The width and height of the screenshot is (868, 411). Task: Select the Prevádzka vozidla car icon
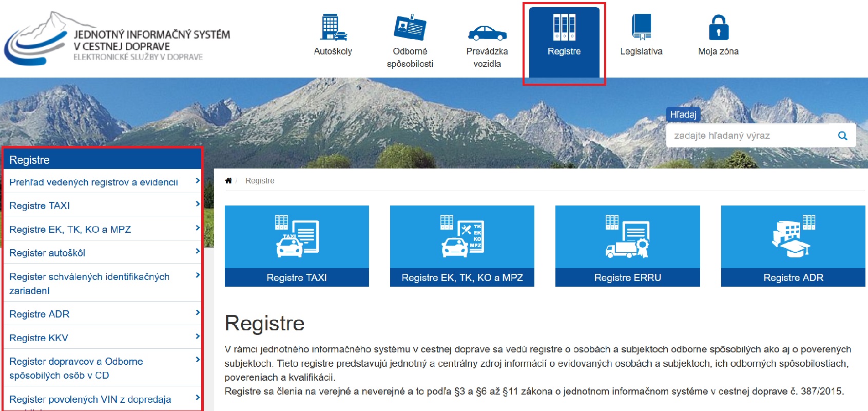(487, 33)
